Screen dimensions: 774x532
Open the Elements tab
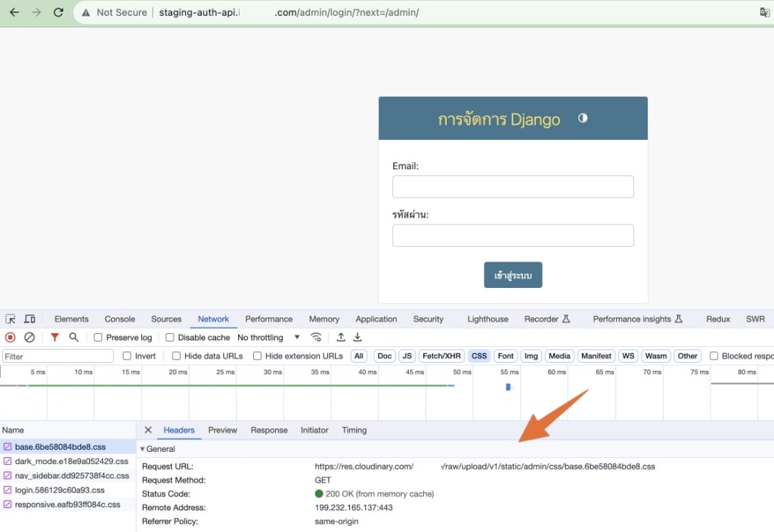(x=72, y=320)
